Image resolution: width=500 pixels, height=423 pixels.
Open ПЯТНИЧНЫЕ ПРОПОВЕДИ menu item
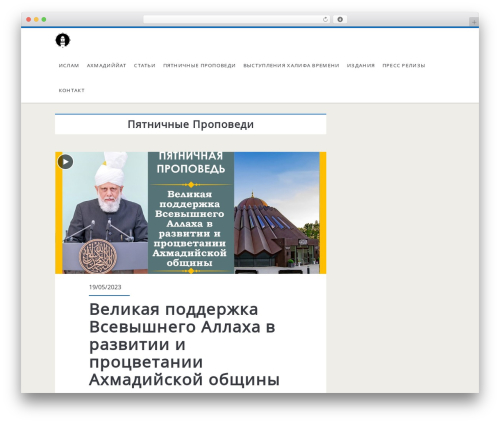199,66
